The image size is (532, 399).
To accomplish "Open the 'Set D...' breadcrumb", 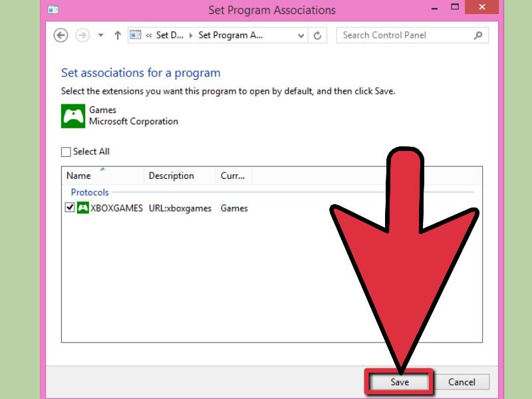I will click(170, 35).
